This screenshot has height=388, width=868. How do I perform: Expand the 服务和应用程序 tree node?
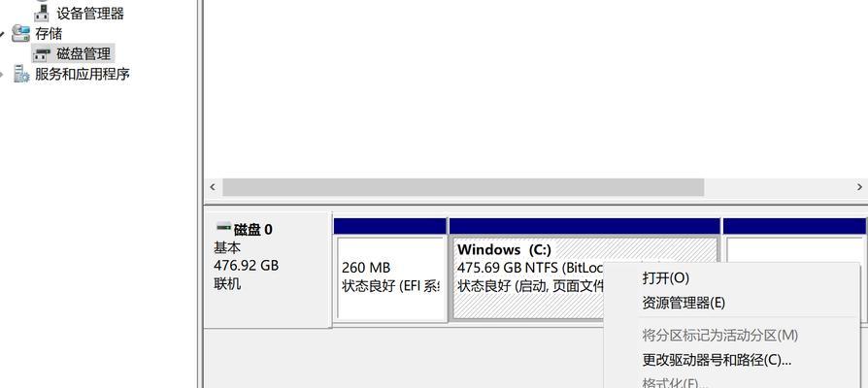pos(5,74)
